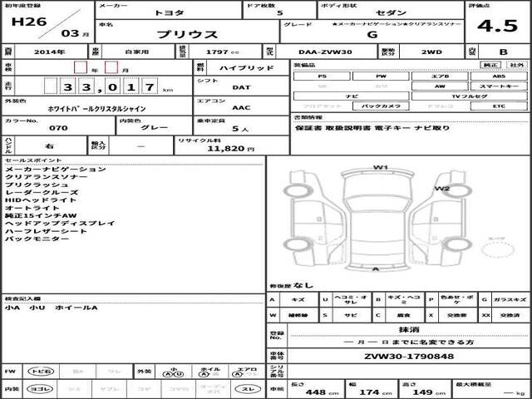This screenshot has height=399, width=532.
Task: Select sales point ヘッドアップディスプレイ
Action: tap(60, 224)
